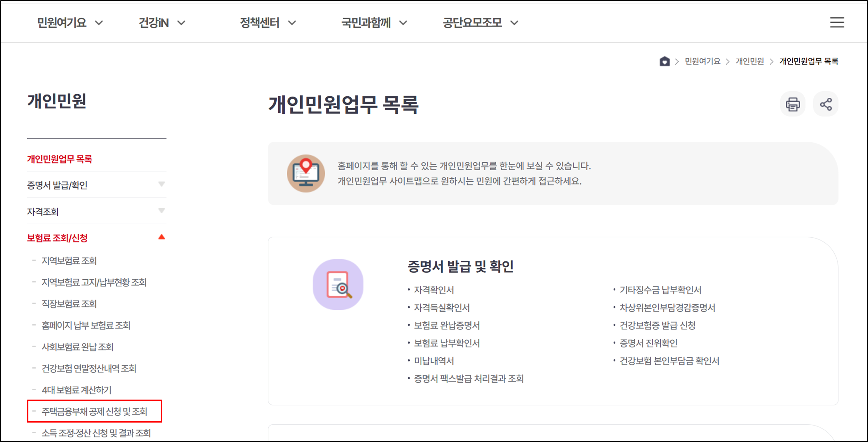Select 보험료 조회/신청 sidebar heading
Image resolution: width=868 pixels, height=442 pixels.
(57, 238)
